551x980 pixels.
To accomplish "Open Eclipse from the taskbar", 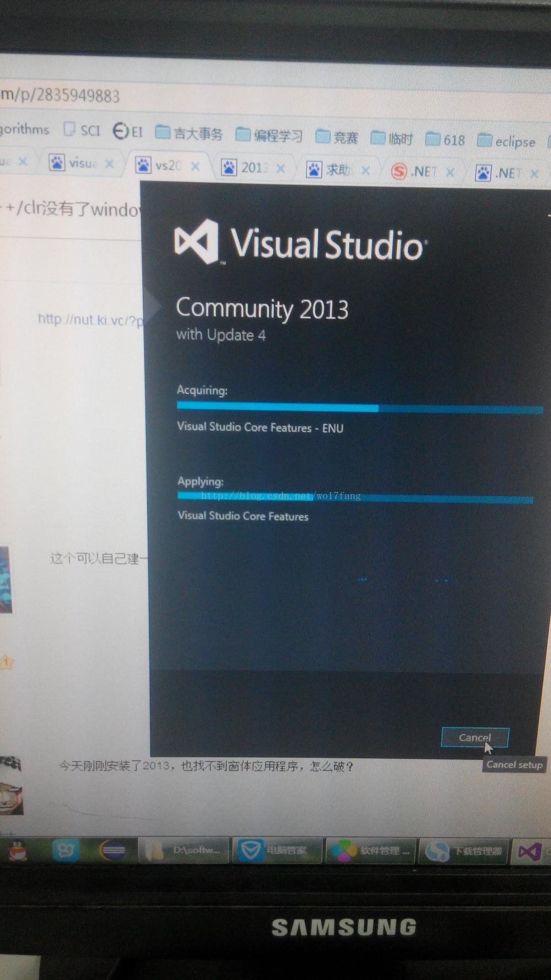I will pos(113,850).
